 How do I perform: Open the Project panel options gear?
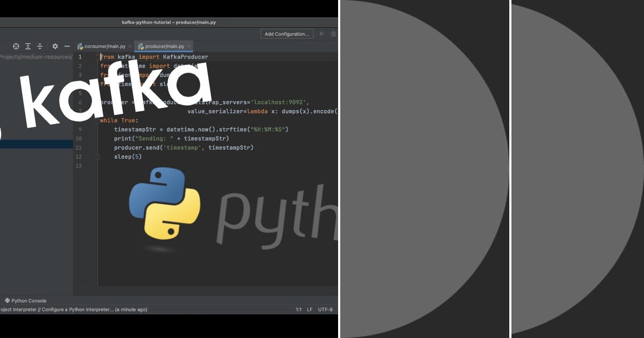coord(55,46)
